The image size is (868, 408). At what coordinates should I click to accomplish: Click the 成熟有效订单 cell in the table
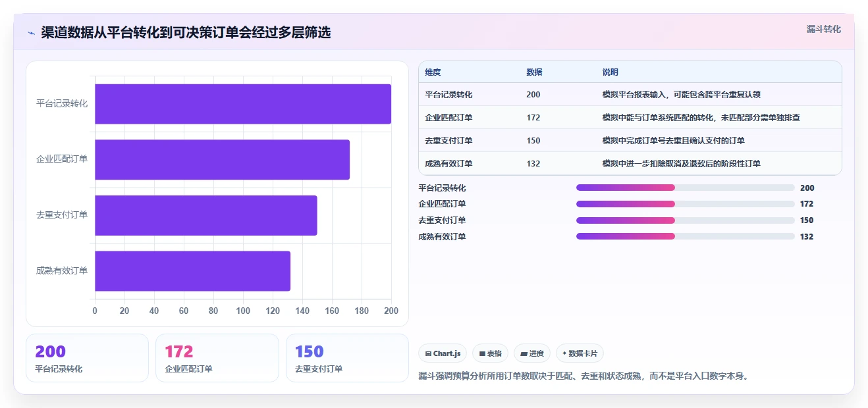pos(448,164)
